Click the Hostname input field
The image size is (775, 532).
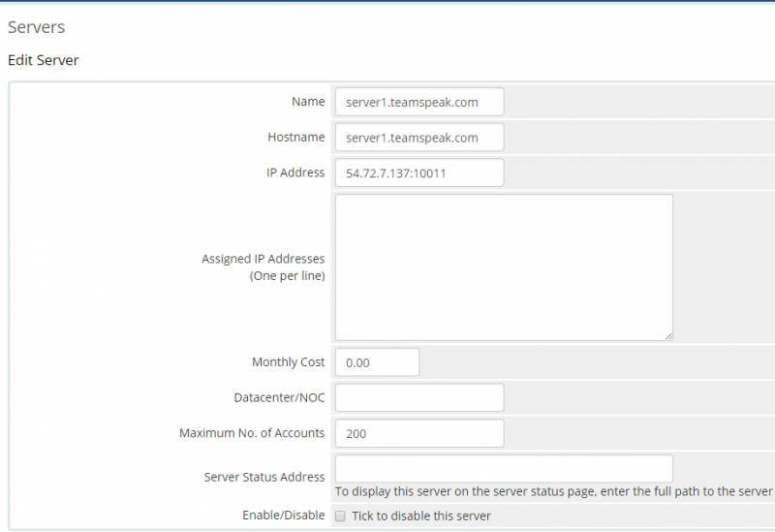tap(419, 138)
